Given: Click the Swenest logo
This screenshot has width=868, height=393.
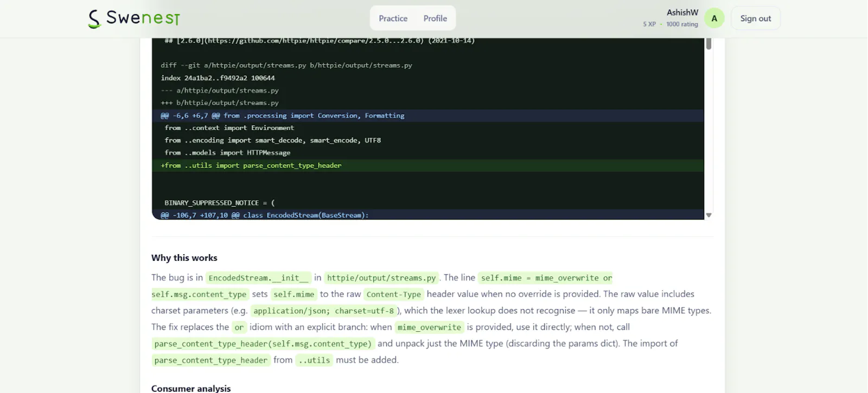Looking at the screenshot, I should point(134,18).
